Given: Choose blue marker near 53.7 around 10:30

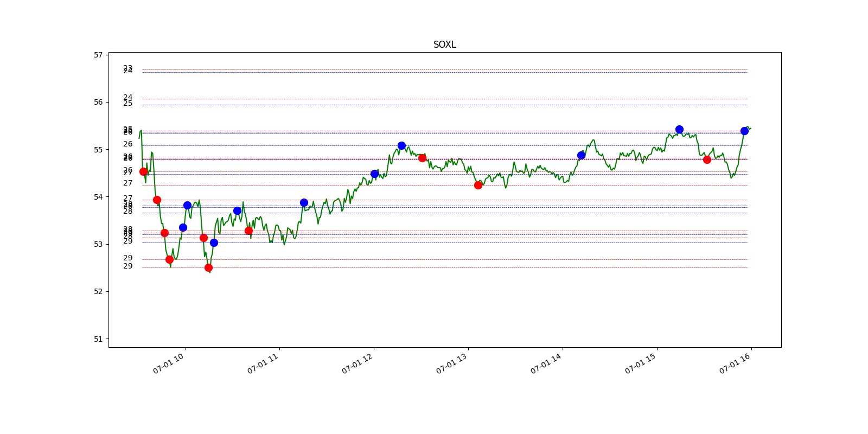Looking at the screenshot, I should [237, 210].
